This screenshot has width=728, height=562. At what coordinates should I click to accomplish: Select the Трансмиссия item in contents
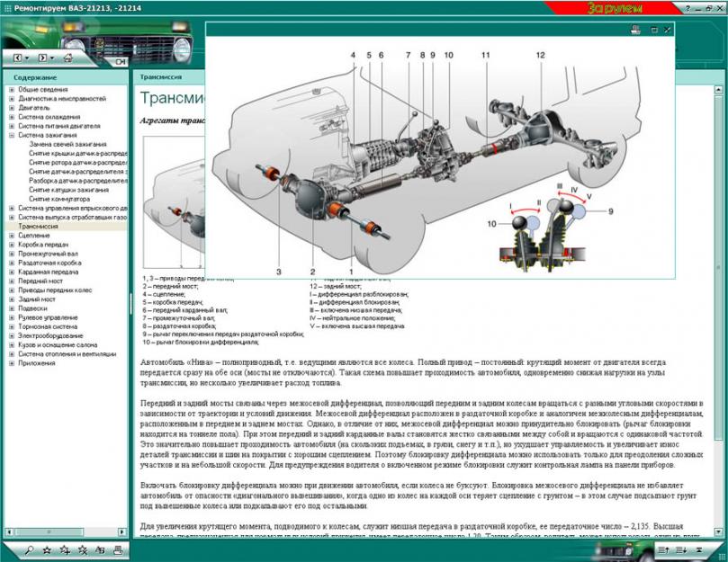click(x=38, y=227)
